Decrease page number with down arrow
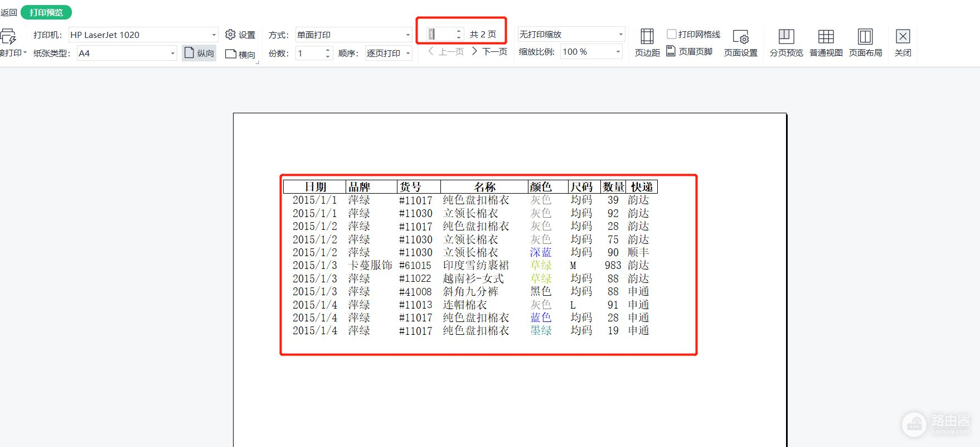 [x=459, y=37]
